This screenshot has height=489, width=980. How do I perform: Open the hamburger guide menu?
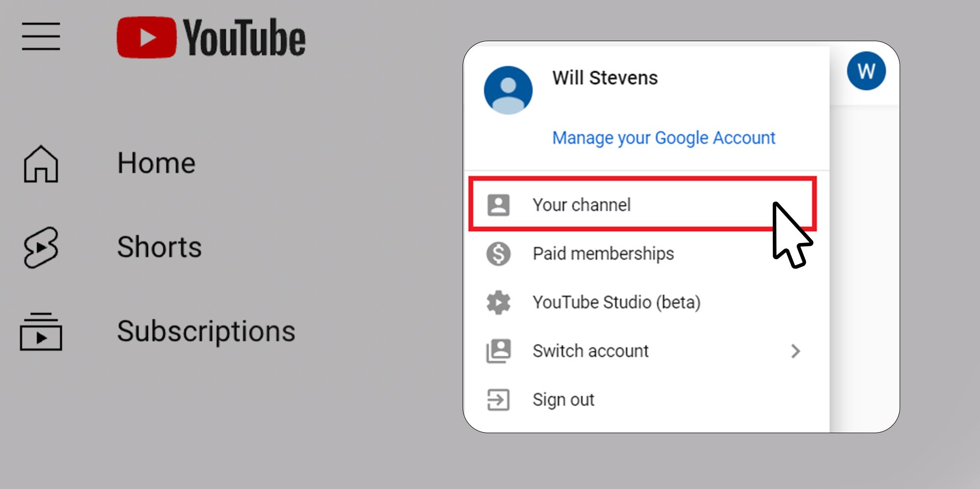click(x=41, y=36)
